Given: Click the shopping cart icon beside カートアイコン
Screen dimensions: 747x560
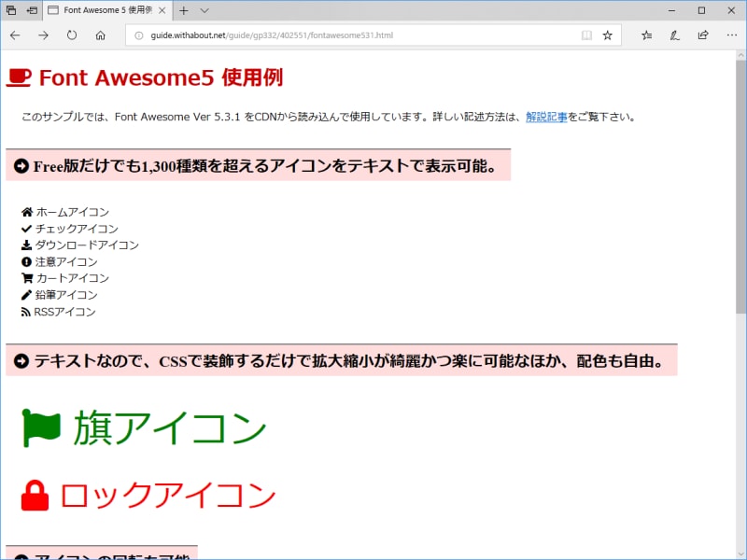Looking at the screenshot, I should tap(25, 278).
